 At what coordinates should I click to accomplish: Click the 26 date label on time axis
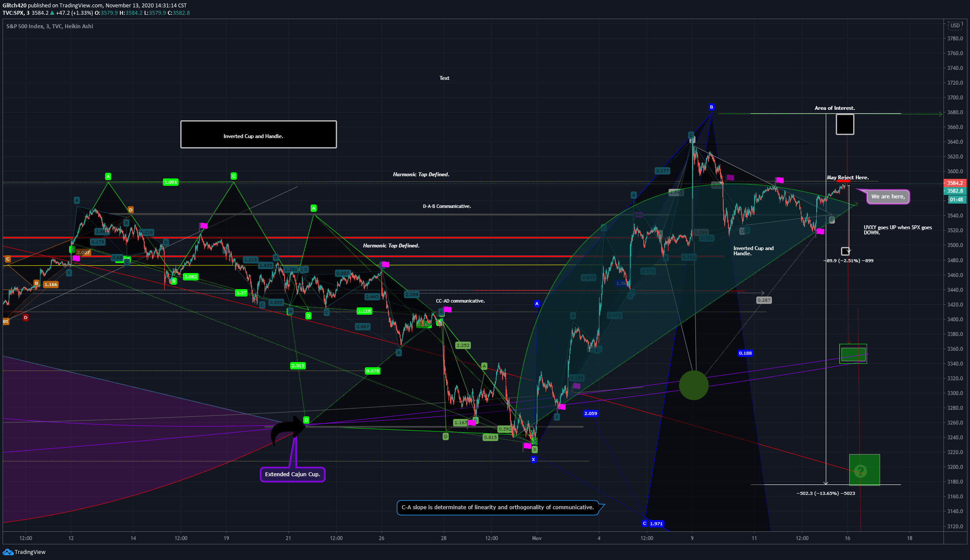pos(381,538)
